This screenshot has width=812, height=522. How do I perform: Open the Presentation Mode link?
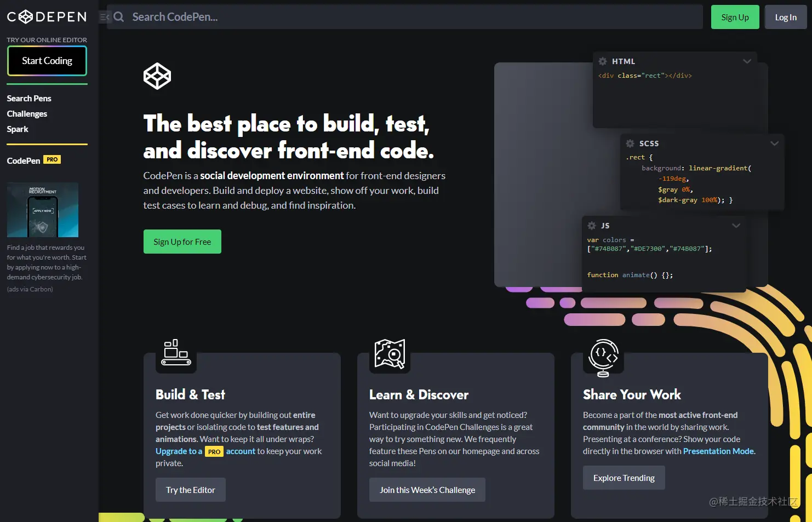(x=718, y=451)
